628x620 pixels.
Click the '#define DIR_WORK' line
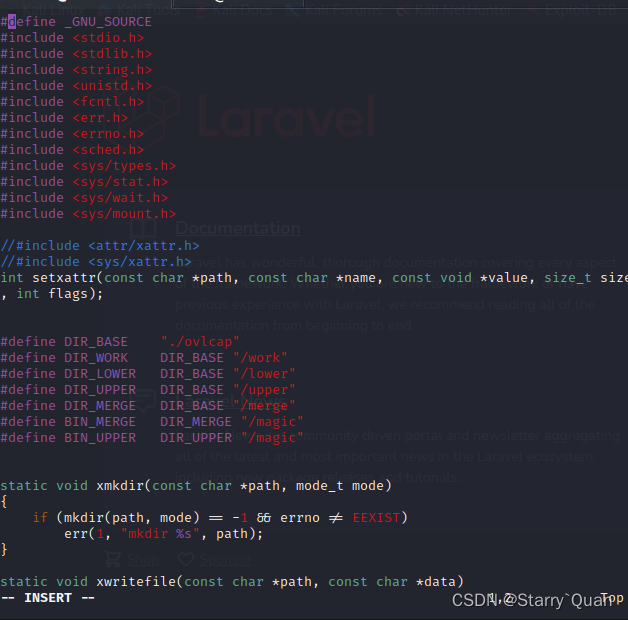click(x=144, y=358)
